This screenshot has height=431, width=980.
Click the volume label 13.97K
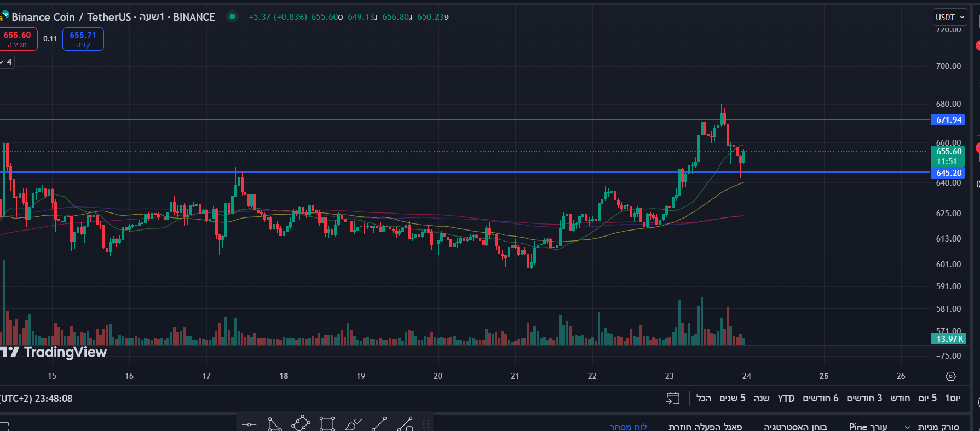[948, 338]
